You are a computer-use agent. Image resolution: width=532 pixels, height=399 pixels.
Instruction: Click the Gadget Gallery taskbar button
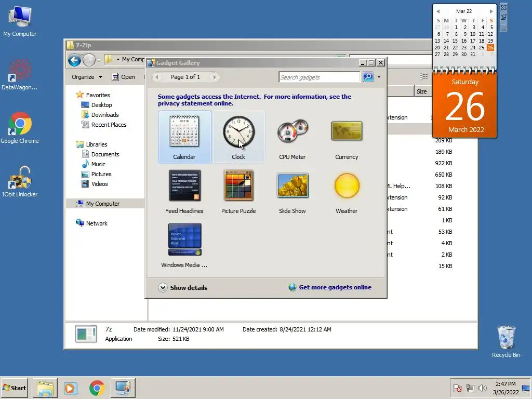pos(123,388)
